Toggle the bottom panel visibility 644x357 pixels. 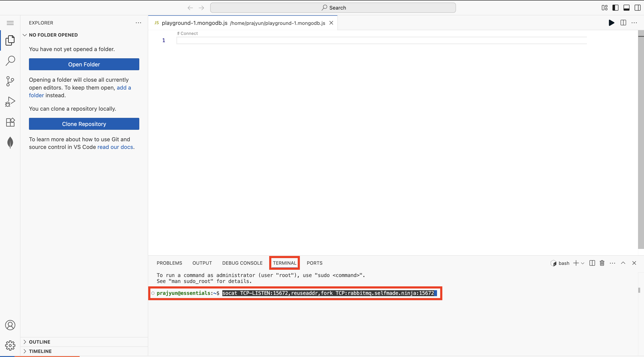(x=626, y=8)
